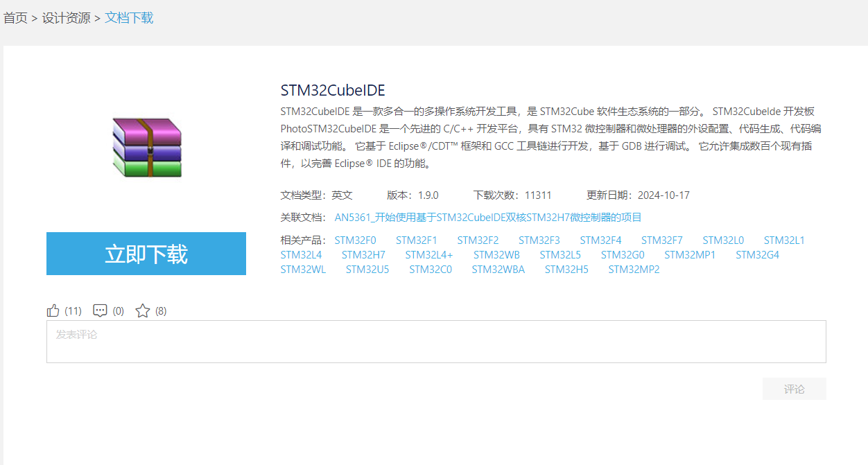Screen dimensions: 868x465
Task: Click the WinRAR archive file icon
Action: pos(146,148)
